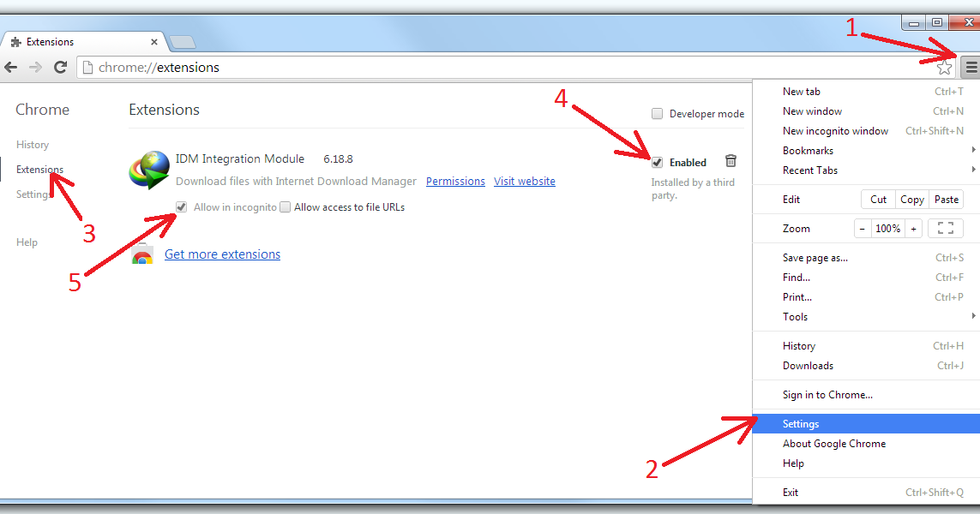This screenshot has height=514, width=980.
Task: Open the Visit website link
Action: pos(525,181)
